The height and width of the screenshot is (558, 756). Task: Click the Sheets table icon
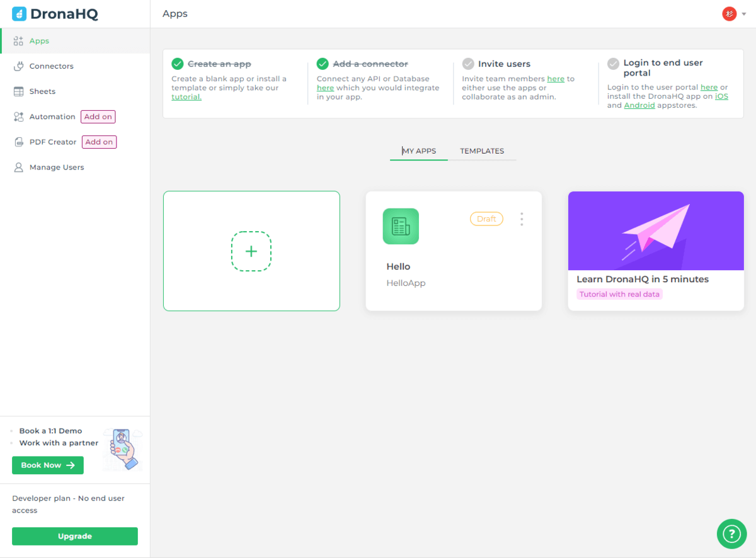18,91
